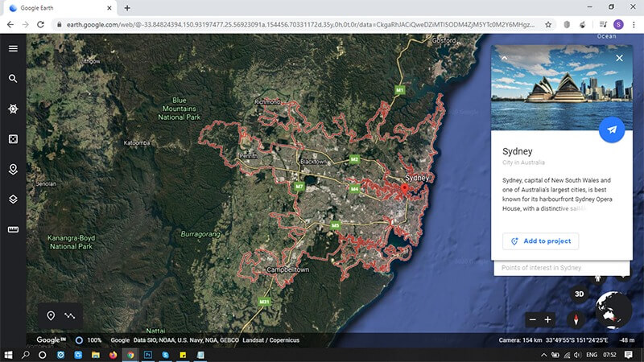Viewport: 644px width, 362px height.
Task: Click the mini globe overview
Action: (613, 310)
